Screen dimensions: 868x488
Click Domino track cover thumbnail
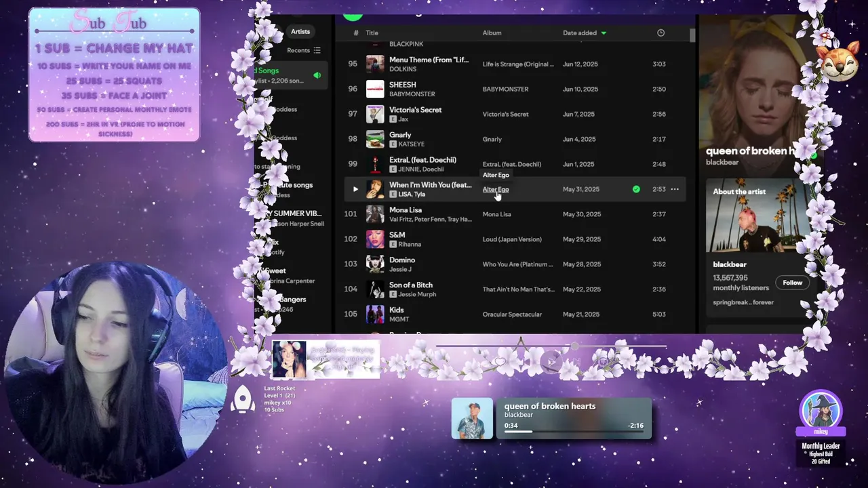pyautogui.click(x=375, y=264)
